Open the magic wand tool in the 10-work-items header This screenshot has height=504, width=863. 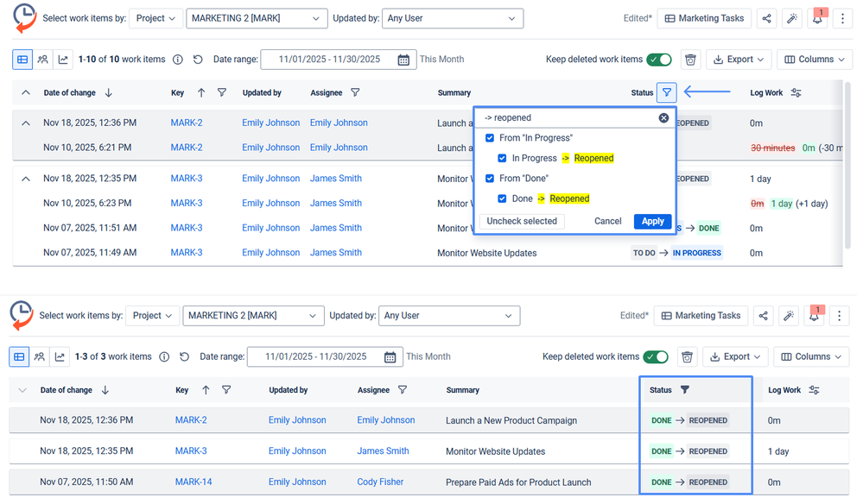(x=792, y=19)
